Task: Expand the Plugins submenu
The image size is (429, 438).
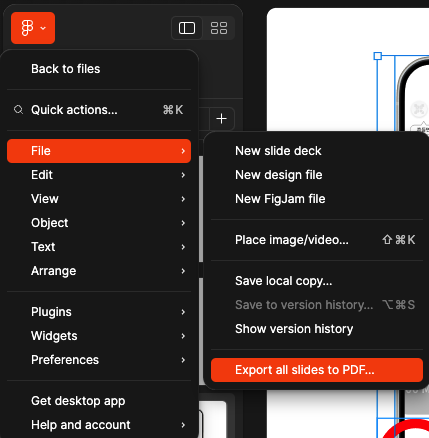Action: (99, 312)
